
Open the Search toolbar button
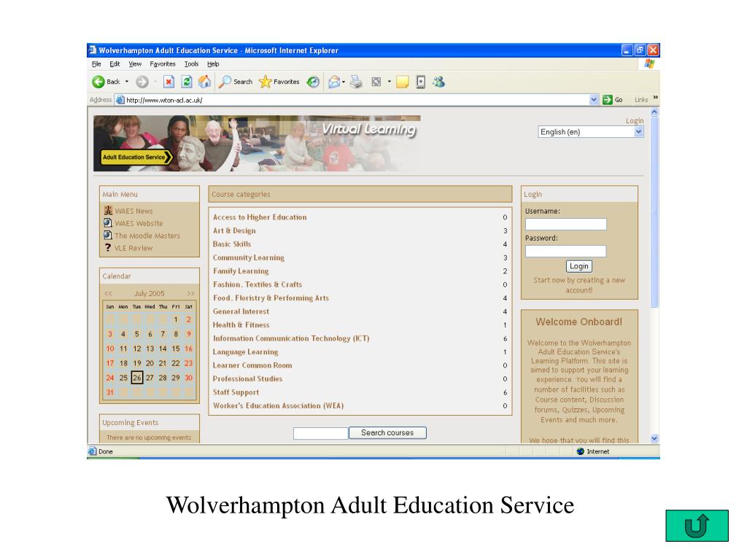[x=236, y=82]
